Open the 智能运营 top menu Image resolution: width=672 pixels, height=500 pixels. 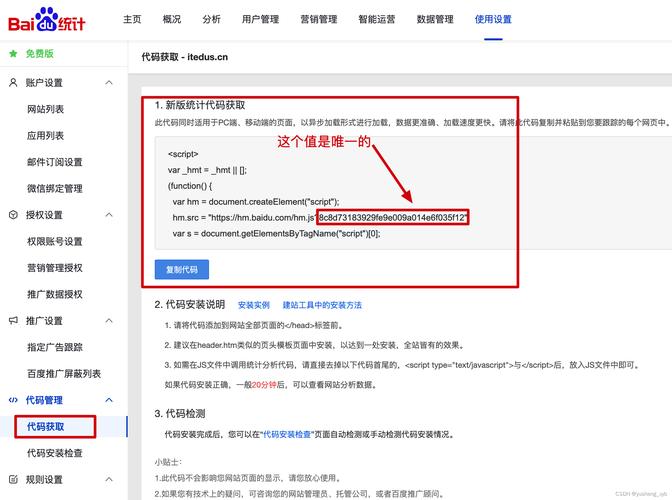coord(377,19)
